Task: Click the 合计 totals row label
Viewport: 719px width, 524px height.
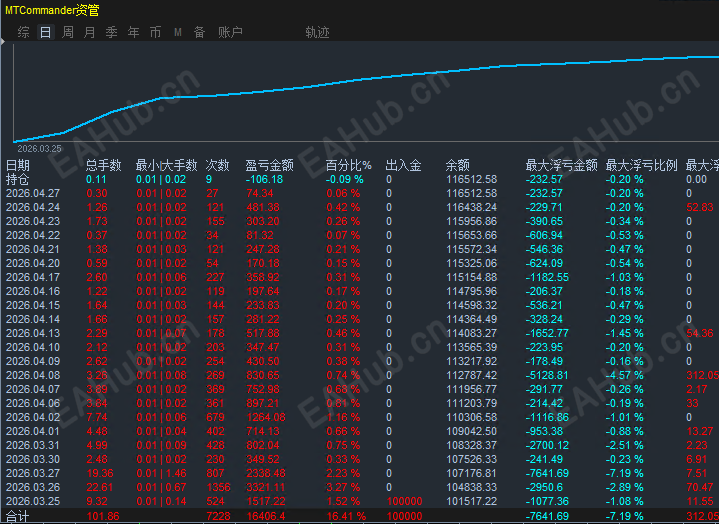Action: (x=18, y=516)
